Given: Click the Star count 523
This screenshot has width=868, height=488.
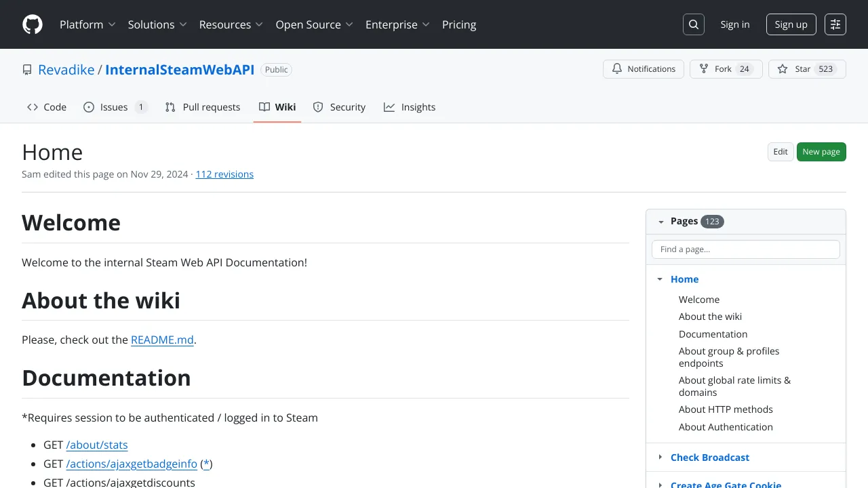Looking at the screenshot, I should click(826, 69).
